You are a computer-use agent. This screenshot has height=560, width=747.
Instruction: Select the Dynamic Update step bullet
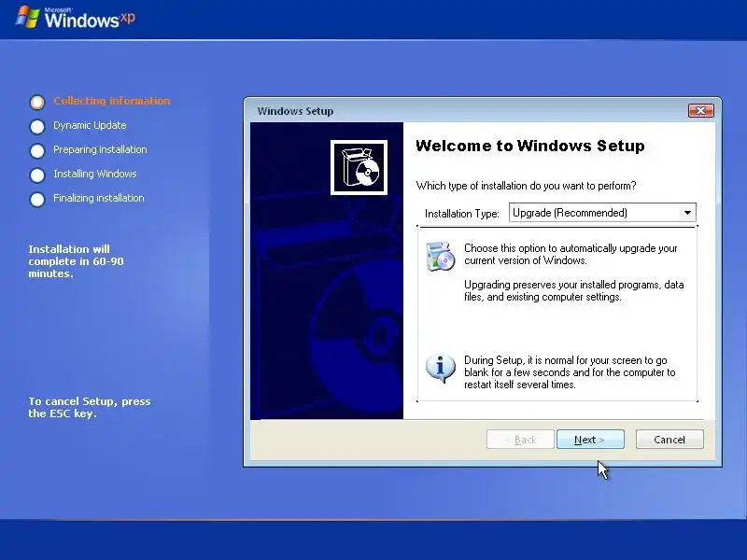(37, 126)
